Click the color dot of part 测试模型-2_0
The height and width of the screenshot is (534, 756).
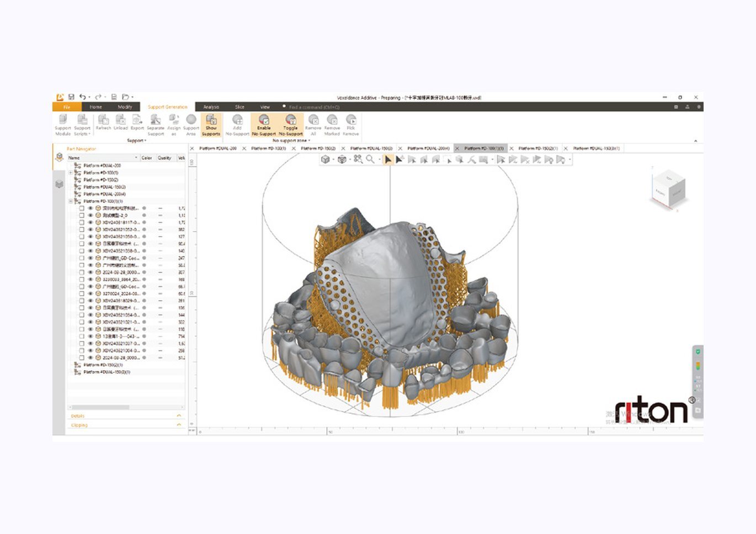tap(144, 215)
